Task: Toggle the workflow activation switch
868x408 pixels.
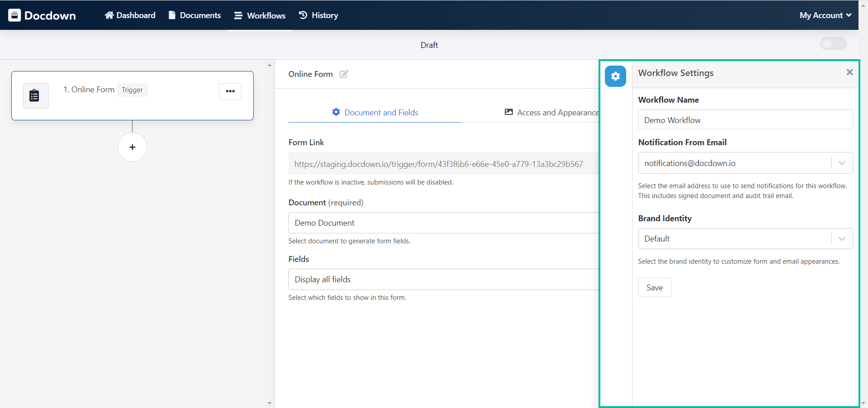Action: click(833, 43)
